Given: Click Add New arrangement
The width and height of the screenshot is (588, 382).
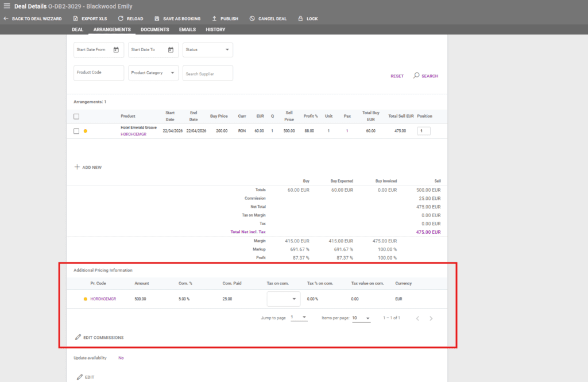Looking at the screenshot, I should (x=88, y=167).
